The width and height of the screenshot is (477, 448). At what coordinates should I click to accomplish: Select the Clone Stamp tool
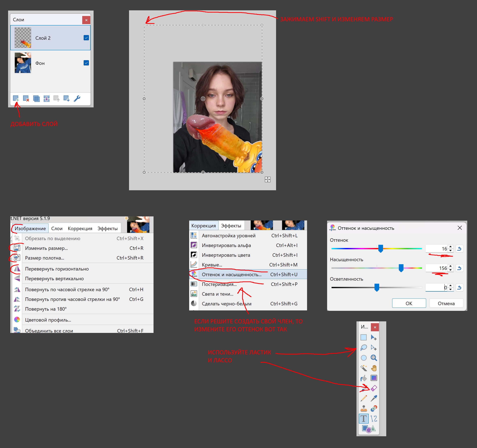click(x=364, y=408)
